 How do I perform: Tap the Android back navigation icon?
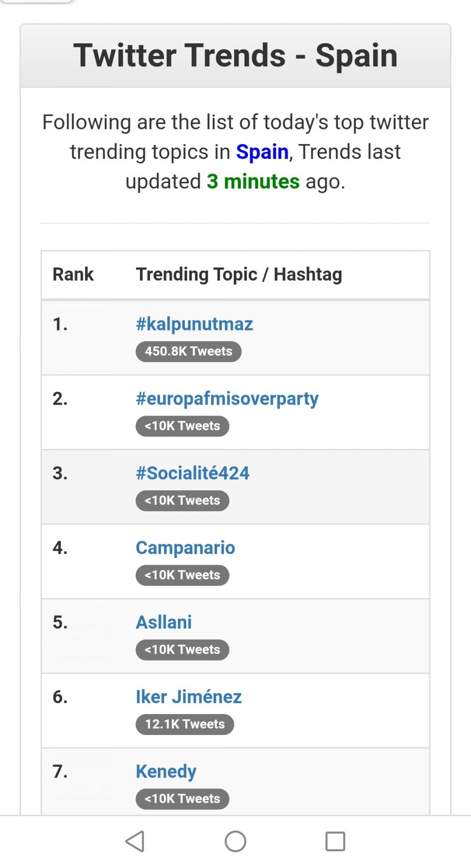(135, 841)
